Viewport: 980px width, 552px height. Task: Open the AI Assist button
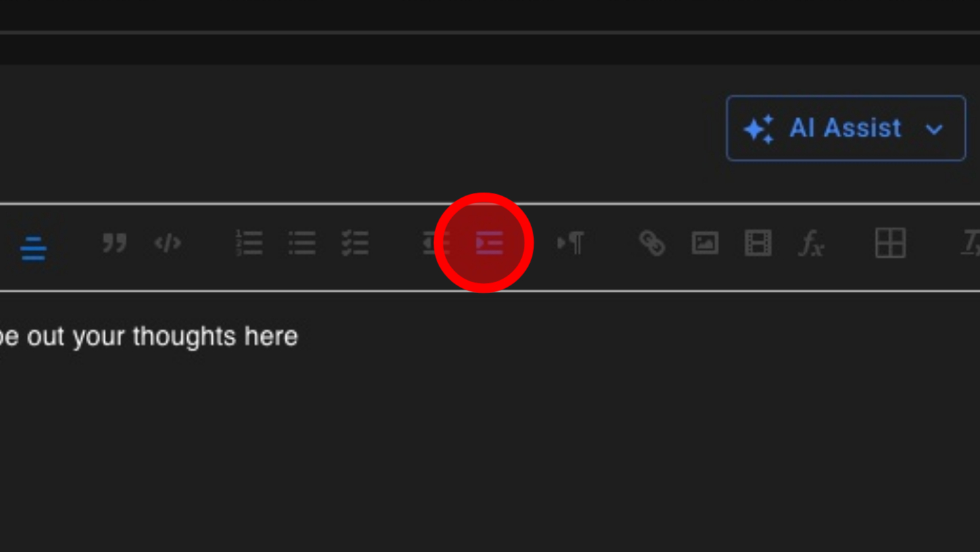pos(846,128)
